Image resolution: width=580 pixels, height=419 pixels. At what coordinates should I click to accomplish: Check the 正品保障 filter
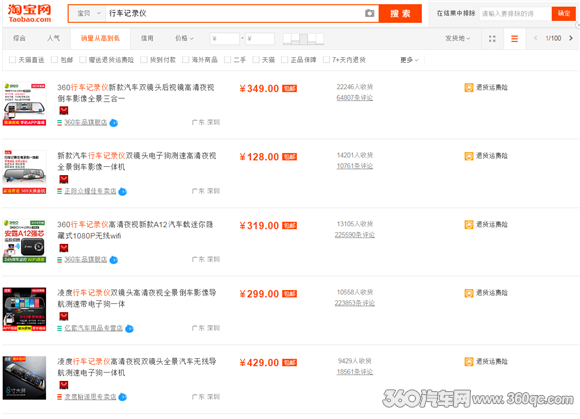(x=284, y=60)
